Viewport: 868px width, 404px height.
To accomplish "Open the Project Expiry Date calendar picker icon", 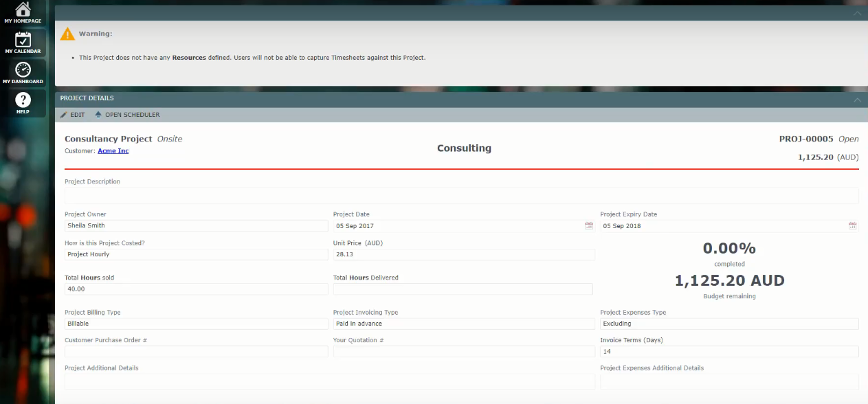I will [853, 225].
